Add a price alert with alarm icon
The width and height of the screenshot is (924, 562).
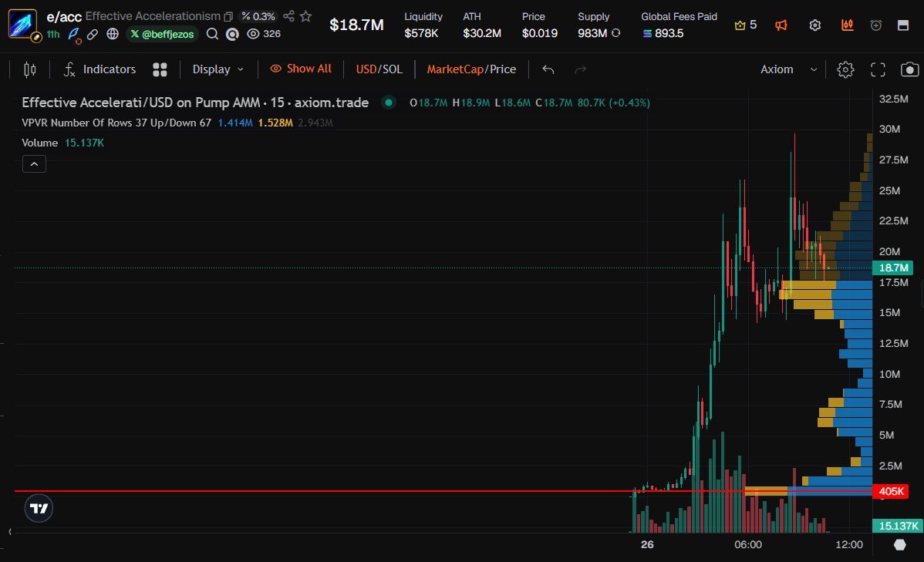pyautogui.click(x=876, y=25)
